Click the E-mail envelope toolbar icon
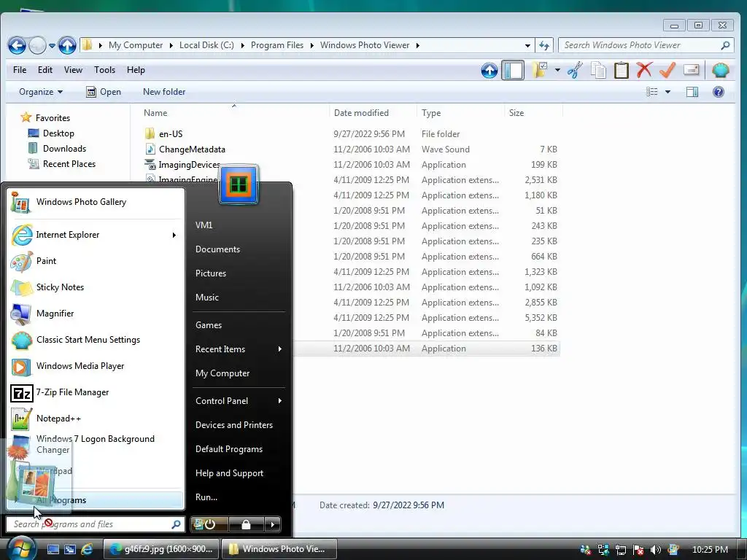 [691, 70]
